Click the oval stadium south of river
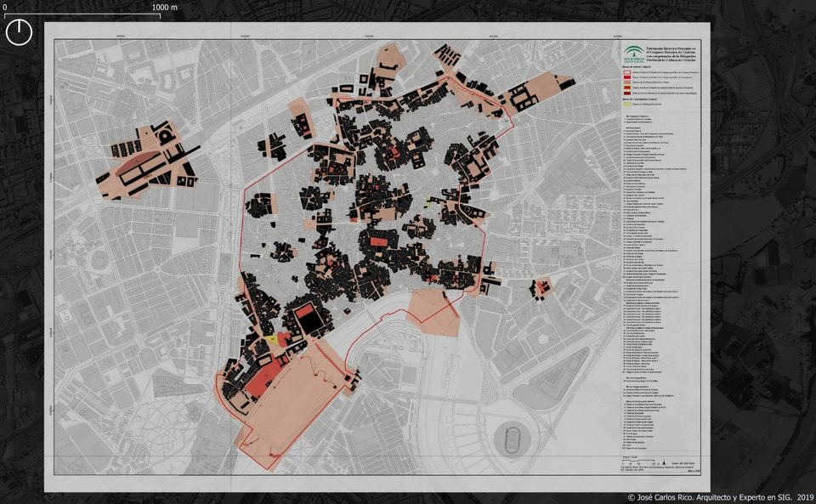Viewport: 816px width, 504px height. (511, 439)
